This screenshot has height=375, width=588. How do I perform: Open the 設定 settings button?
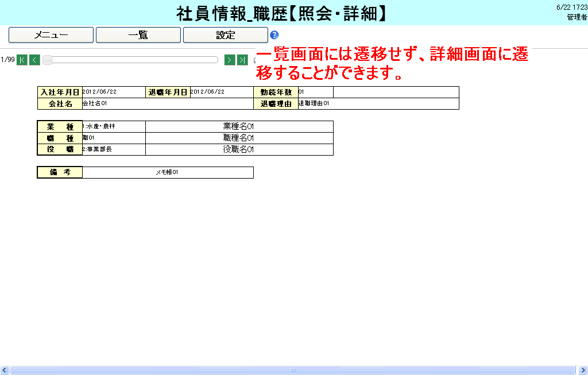click(226, 35)
